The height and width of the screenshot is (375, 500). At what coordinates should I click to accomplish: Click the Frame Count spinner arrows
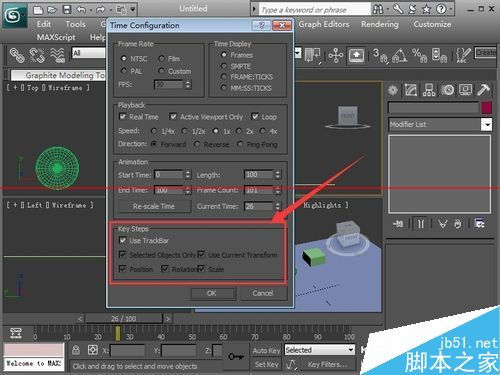point(277,190)
